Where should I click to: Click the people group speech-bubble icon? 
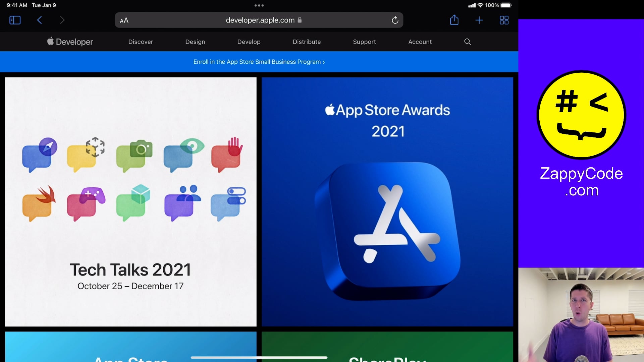coord(182,203)
